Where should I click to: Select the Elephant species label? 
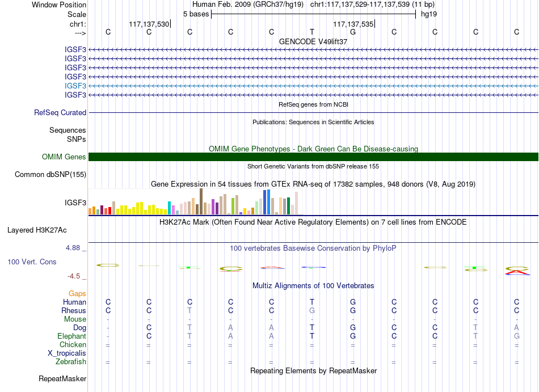pyautogui.click(x=71, y=336)
